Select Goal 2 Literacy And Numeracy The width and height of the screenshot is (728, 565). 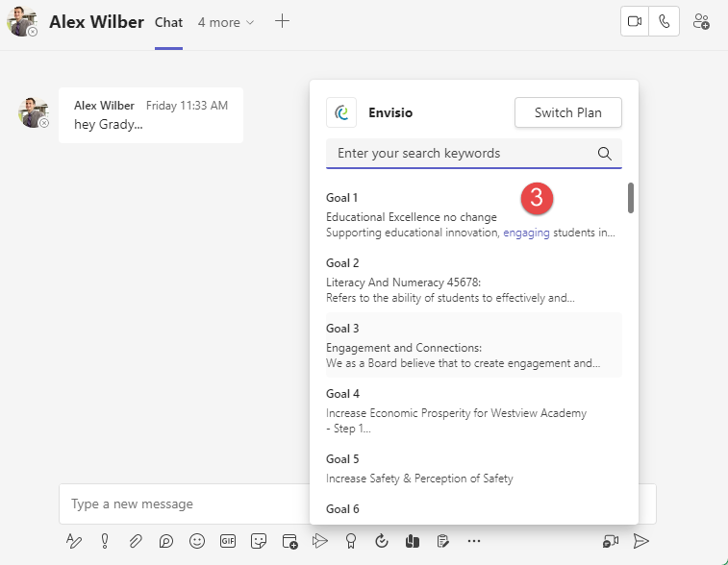473,281
